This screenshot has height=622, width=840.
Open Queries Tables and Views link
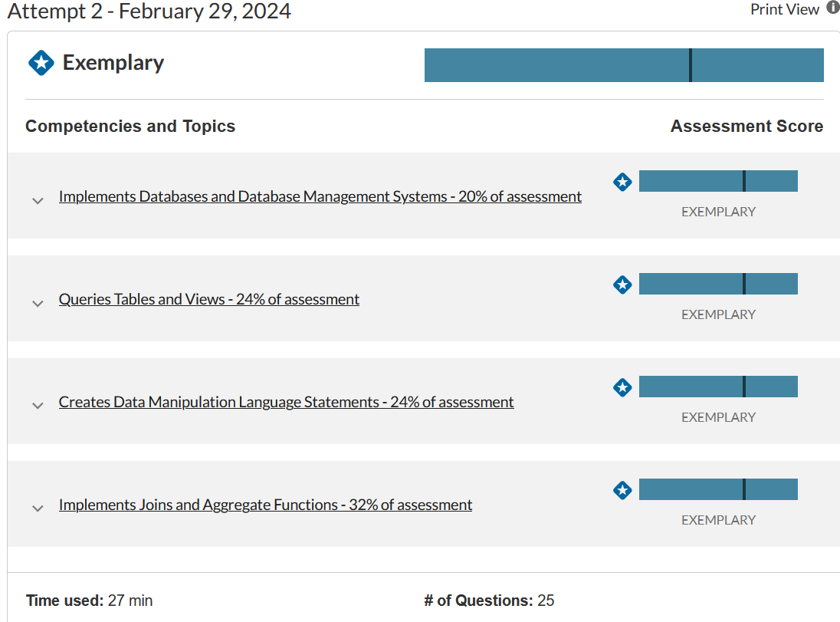208,299
